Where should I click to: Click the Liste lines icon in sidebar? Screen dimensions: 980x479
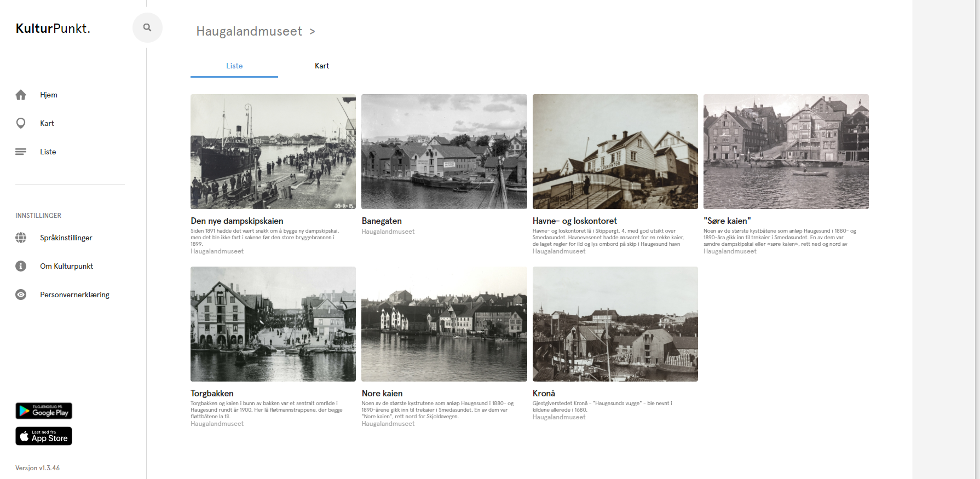[21, 152]
